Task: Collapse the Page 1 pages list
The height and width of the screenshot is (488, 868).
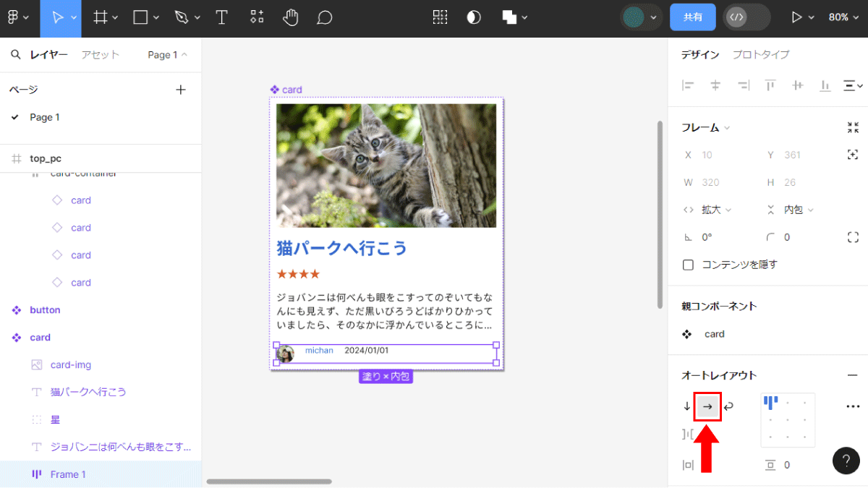Action: (167, 55)
